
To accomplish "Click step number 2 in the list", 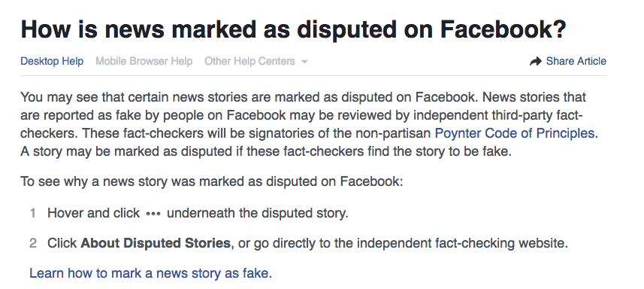I will tap(33, 243).
